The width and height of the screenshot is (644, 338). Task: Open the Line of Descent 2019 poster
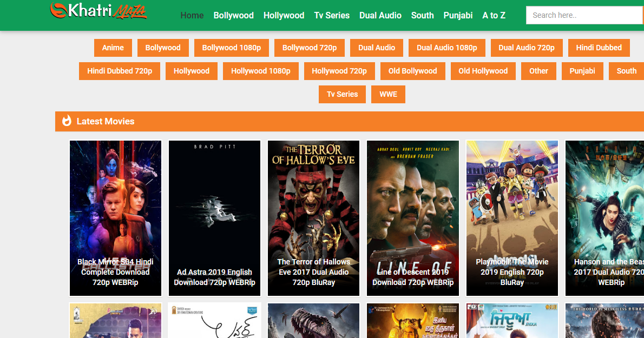pyautogui.click(x=413, y=218)
